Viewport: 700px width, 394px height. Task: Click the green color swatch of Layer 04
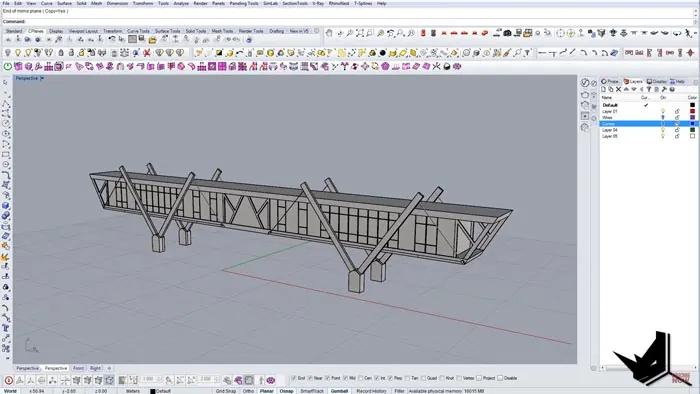click(692, 130)
